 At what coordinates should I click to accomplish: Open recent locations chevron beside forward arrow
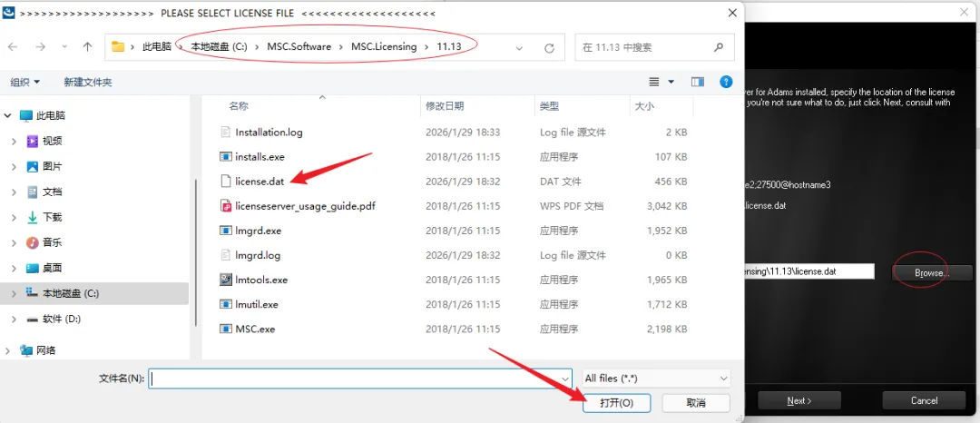coord(64,47)
